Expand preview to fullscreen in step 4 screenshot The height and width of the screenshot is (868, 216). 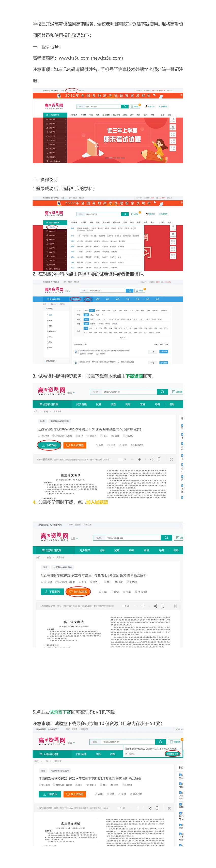175,606
